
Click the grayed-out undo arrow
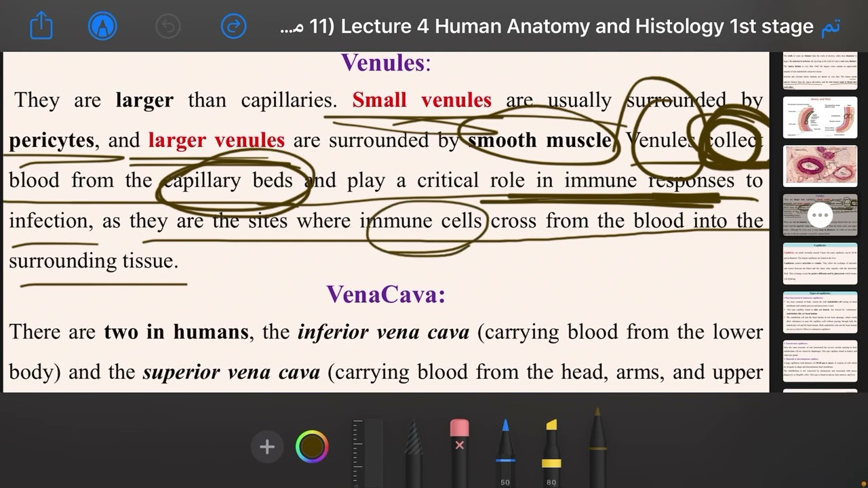pos(167,26)
